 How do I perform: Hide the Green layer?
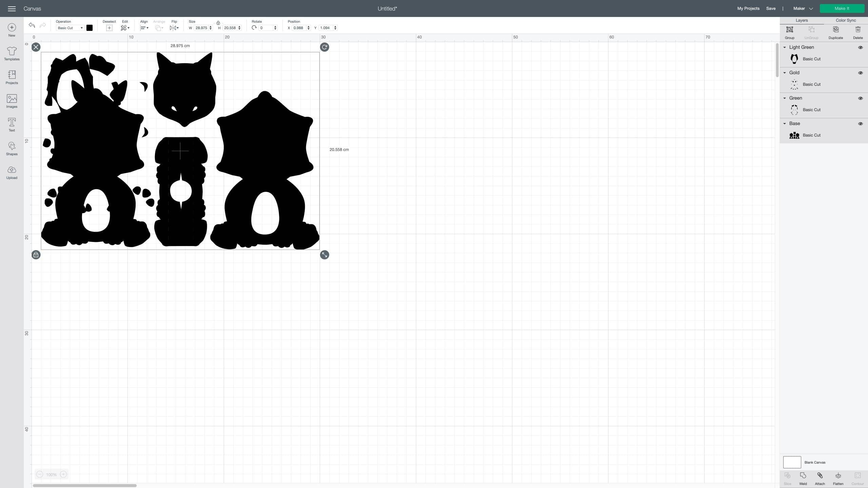860,98
